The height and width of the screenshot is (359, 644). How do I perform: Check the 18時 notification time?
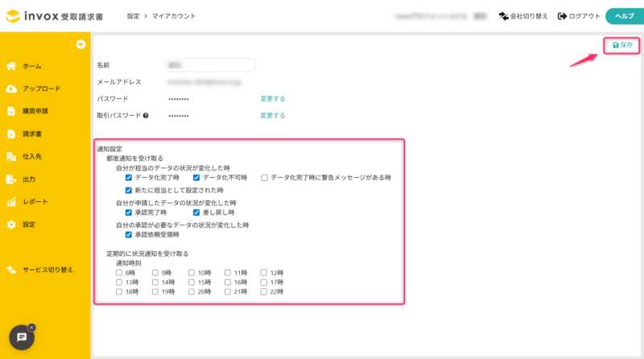click(x=118, y=291)
